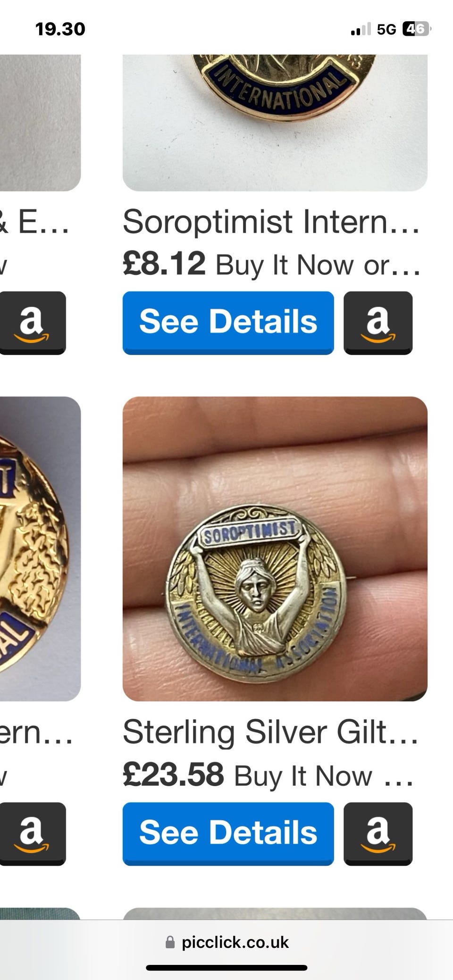Image resolution: width=453 pixels, height=980 pixels.
Task: Tap Amazon icon in upper left column
Action: click(32, 323)
